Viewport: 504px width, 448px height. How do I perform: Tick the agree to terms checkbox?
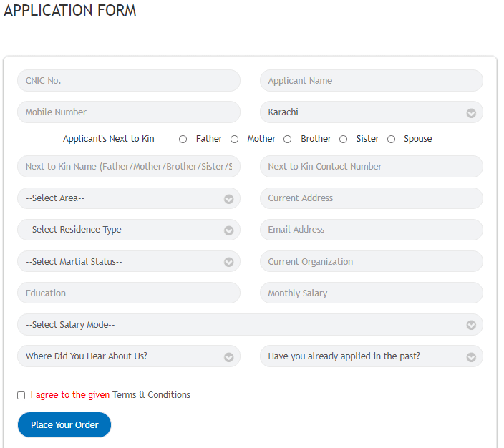click(21, 395)
